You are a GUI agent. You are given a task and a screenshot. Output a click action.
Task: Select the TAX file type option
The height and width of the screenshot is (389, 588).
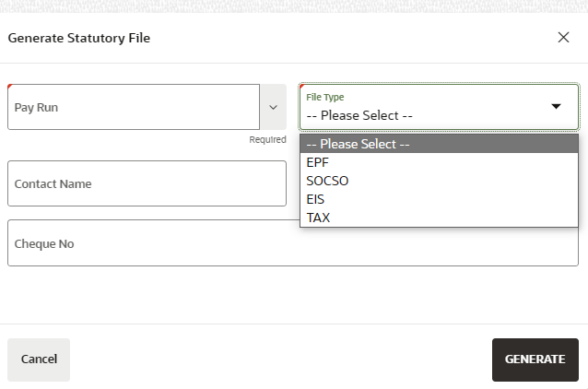[318, 218]
